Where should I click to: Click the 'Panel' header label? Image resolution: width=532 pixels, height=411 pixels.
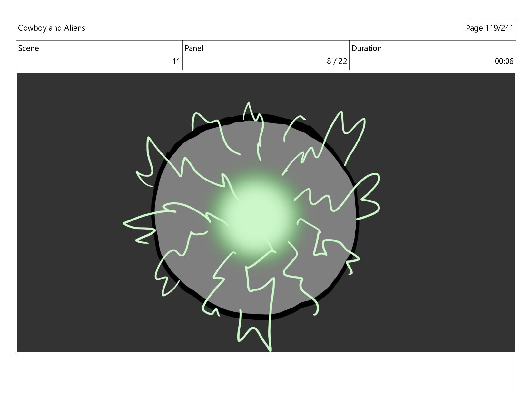tap(194, 48)
